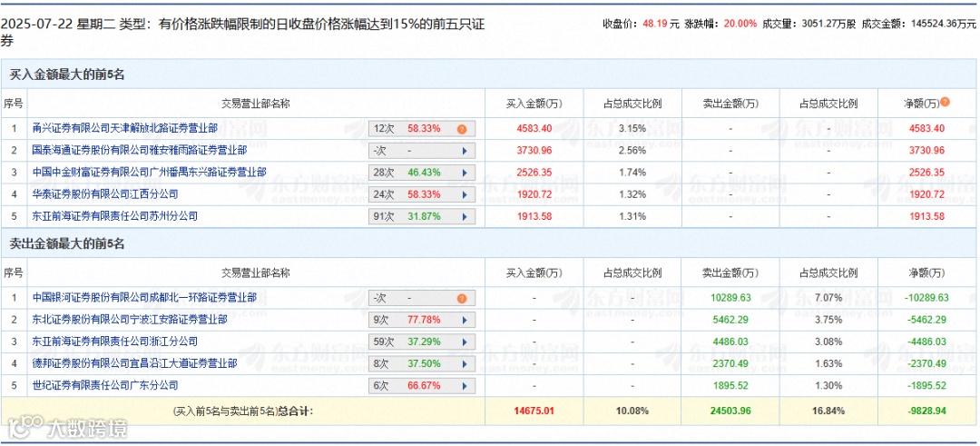Image resolution: width=980 pixels, height=446 pixels.
Task: Open 东亚前海证券有限责任公司浙江分公司 link
Action: (115, 342)
